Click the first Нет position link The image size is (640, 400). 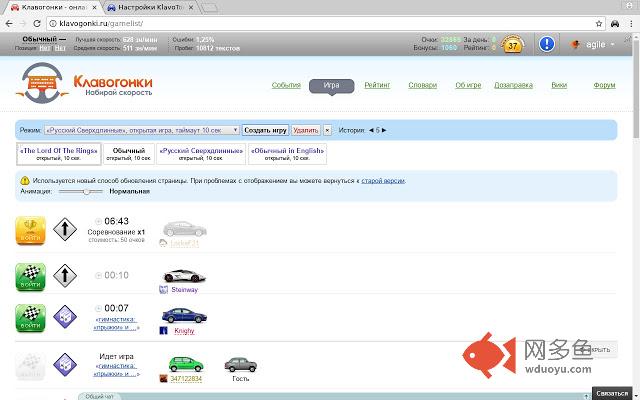pos(45,48)
